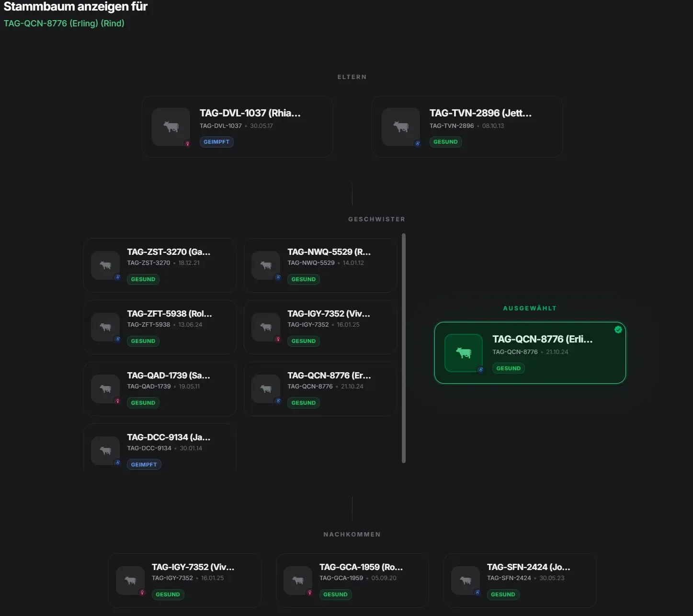Click cow thumbnail for sibling TAG-ZST-3270
693x616 pixels.
coord(105,265)
